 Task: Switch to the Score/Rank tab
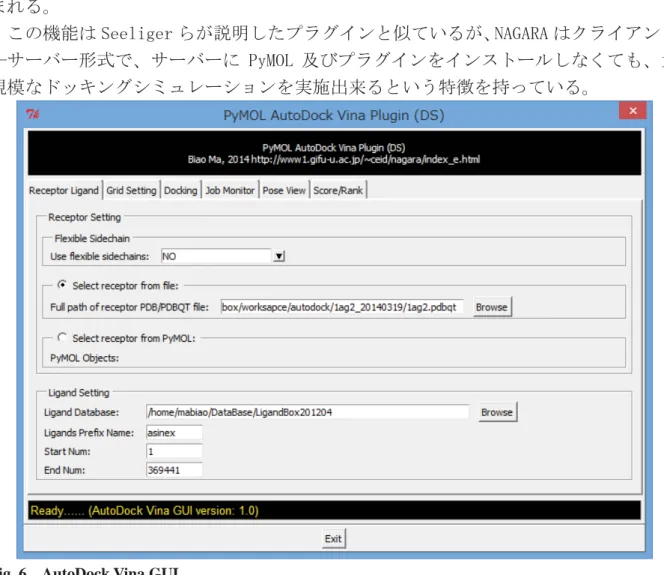click(x=338, y=191)
